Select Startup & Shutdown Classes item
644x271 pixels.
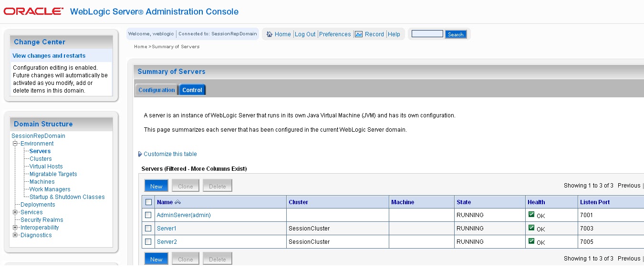coord(67,197)
